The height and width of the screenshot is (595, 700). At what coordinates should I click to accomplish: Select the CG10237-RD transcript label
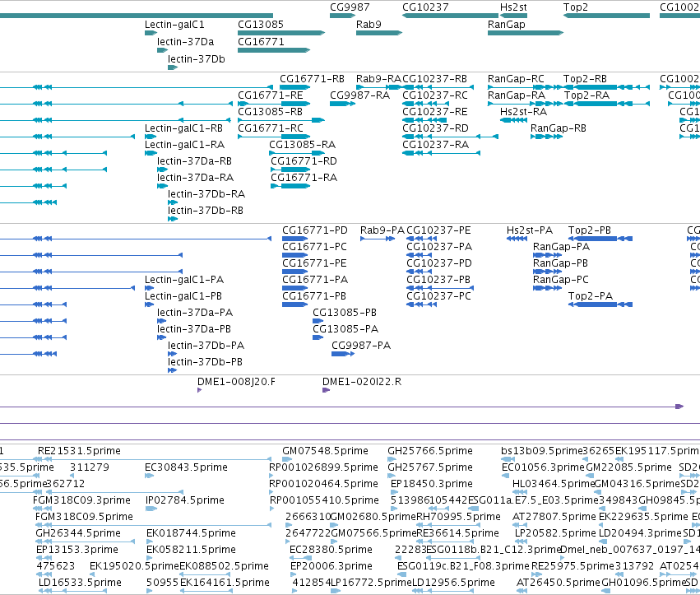pos(435,128)
